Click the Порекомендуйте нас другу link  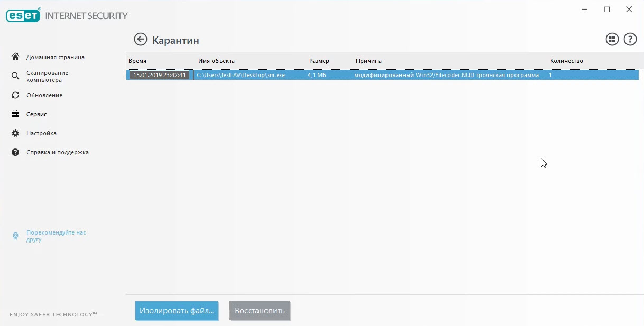coord(56,236)
